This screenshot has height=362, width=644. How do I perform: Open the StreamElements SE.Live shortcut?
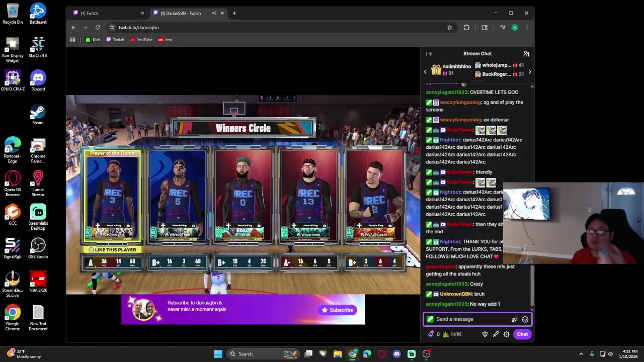pyautogui.click(x=13, y=285)
